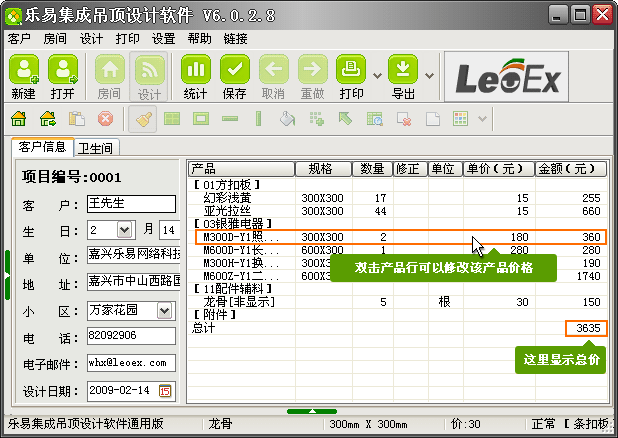
Task: Click the left panel collapse handle
Action: [x=7, y=274]
